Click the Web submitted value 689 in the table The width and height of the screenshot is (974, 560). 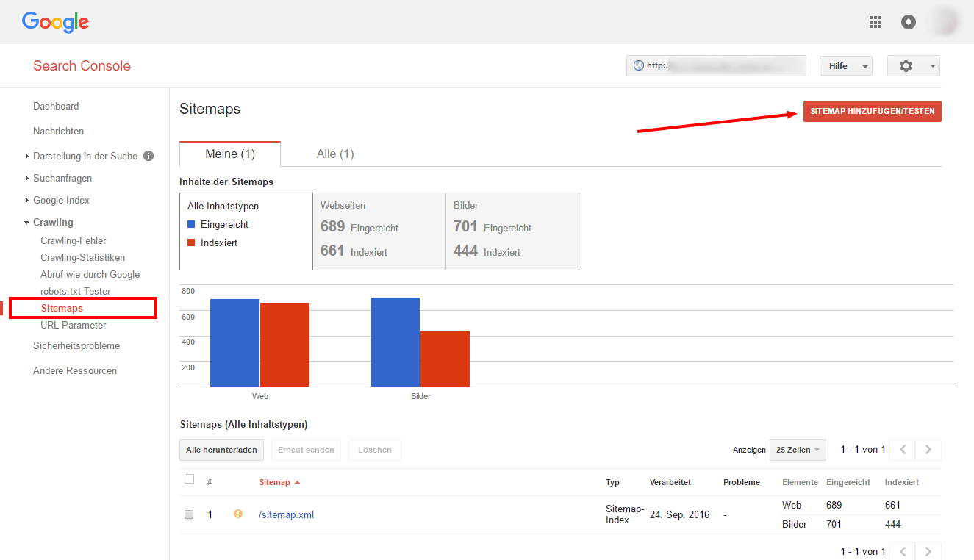pyautogui.click(x=834, y=505)
